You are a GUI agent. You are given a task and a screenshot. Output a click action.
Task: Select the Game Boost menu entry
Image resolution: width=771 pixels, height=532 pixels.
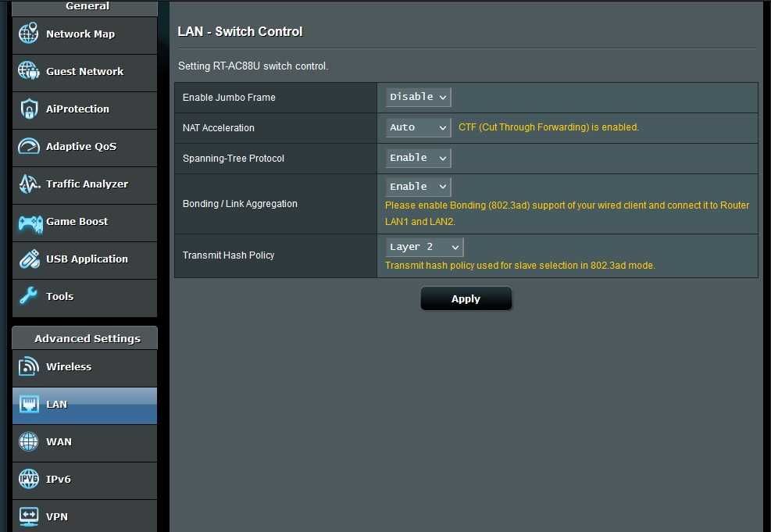click(x=84, y=222)
